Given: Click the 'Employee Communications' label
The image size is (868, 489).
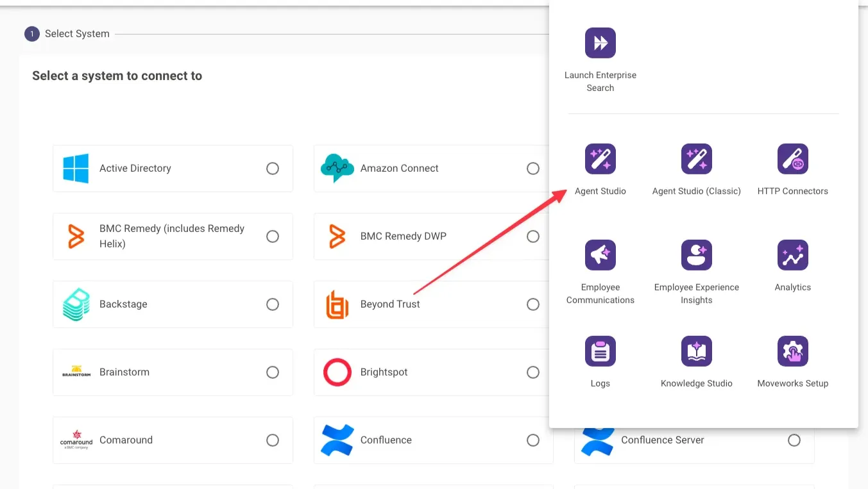Looking at the screenshot, I should (600, 294).
